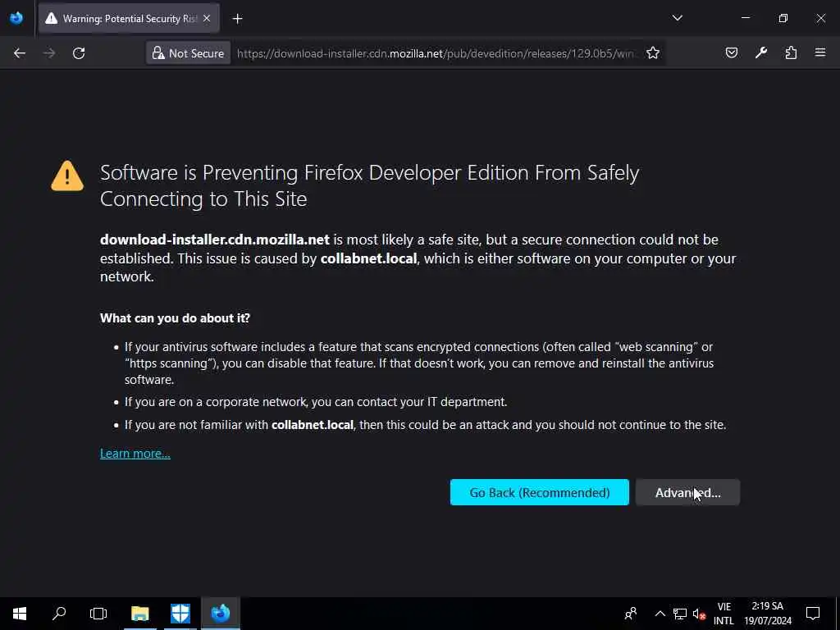840x630 pixels.
Task: Open the Firefox application menu
Action: pyautogui.click(x=820, y=52)
